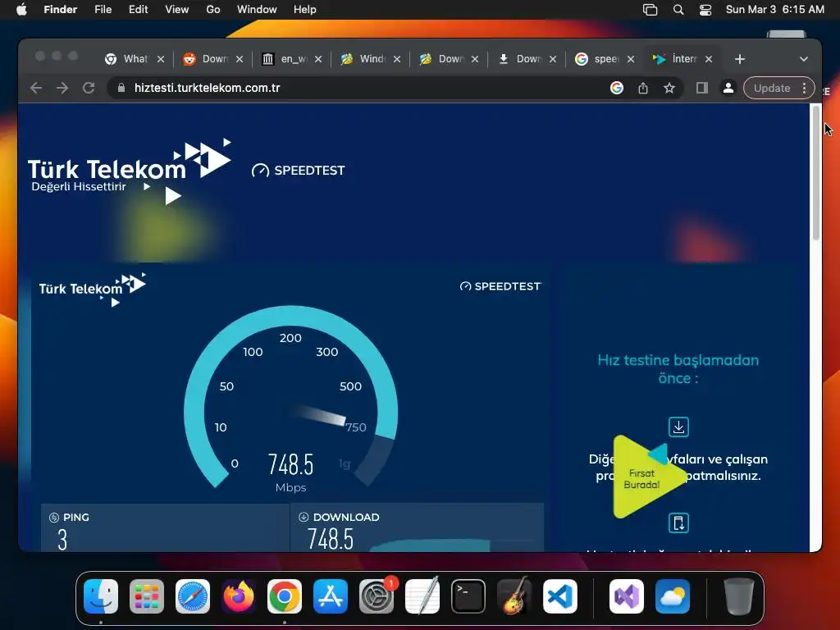Open System Settings from the Dock
Image resolution: width=840 pixels, height=630 pixels.
tap(377, 596)
